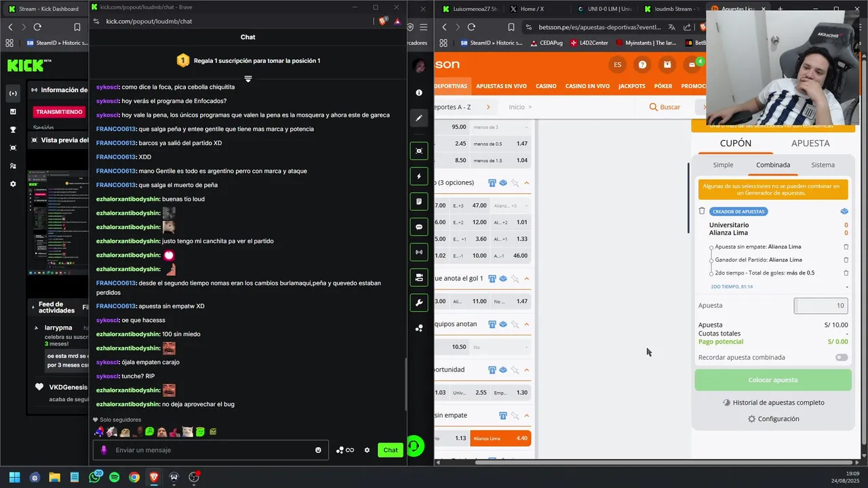This screenshot has height=488, width=868.
Task: Click the info icon in Kick sidebar
Action: [419, 92]
